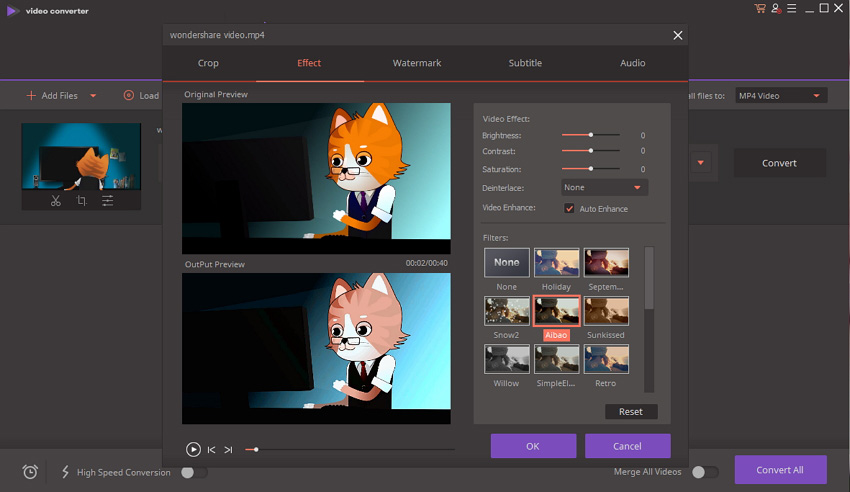Skip to next frame in preview
850x492 pixels.
(x=228, y=450)
